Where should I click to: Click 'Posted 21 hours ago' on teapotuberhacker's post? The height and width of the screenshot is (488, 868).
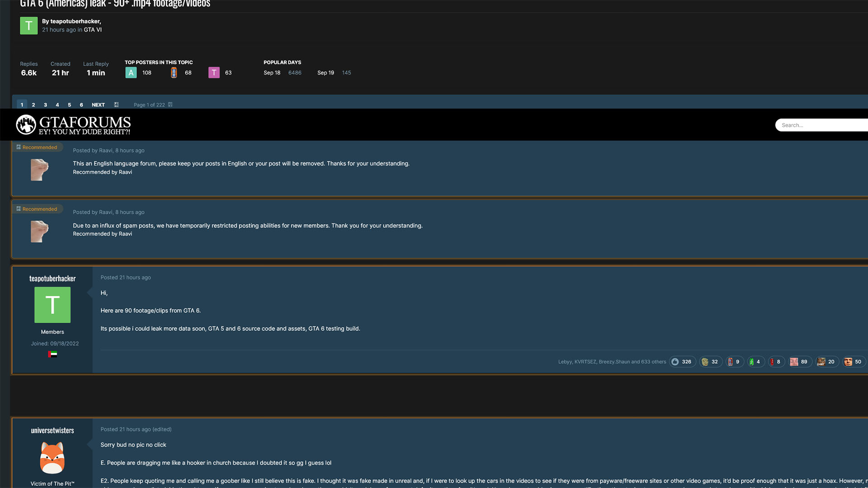(126, 277)
